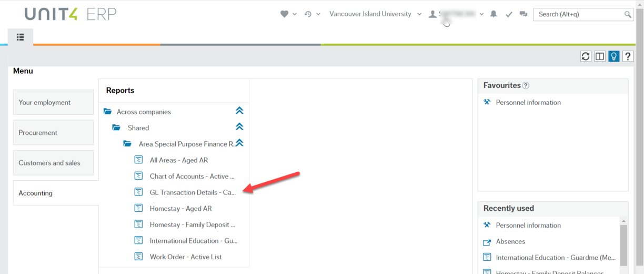Viewport: 644px width, 274px height.
Task: Click report icon beside All Areas - Aged AR
Action: click(139, 160)
